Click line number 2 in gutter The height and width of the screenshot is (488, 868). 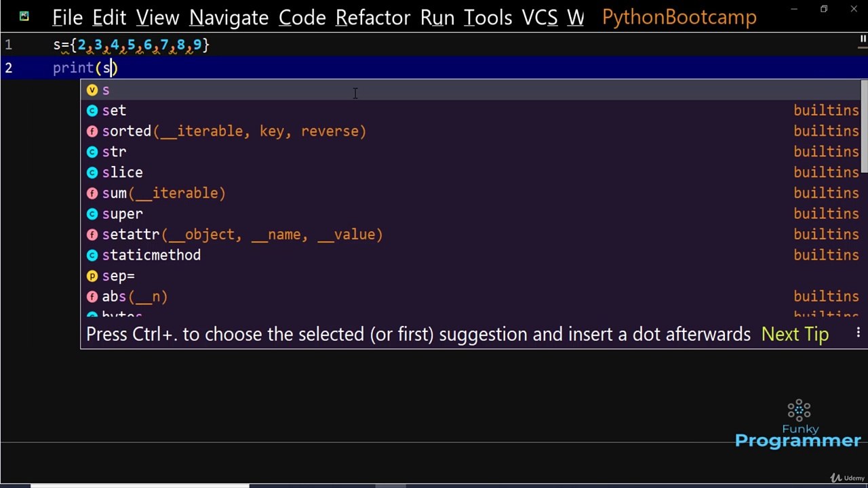coord(8,68)
